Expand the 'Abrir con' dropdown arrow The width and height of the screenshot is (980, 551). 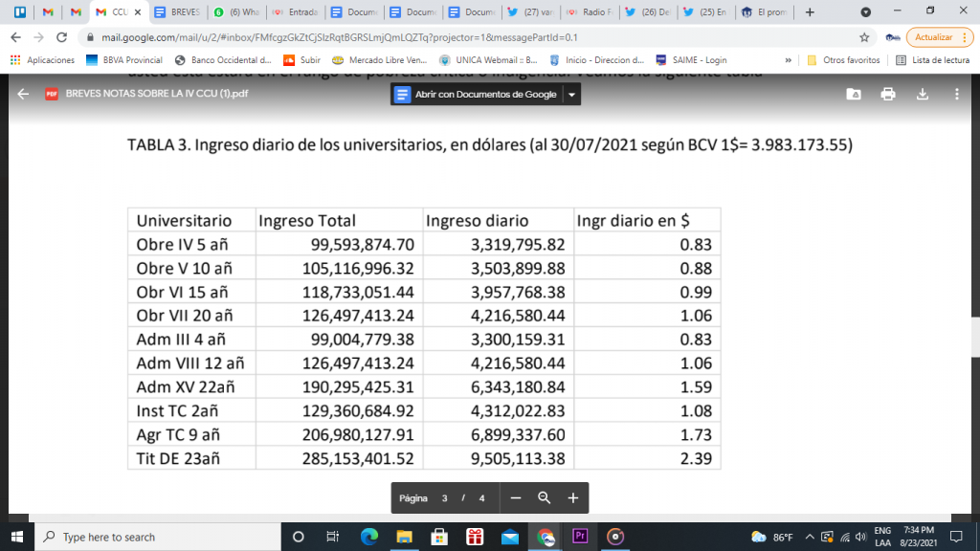pos(571,95)
